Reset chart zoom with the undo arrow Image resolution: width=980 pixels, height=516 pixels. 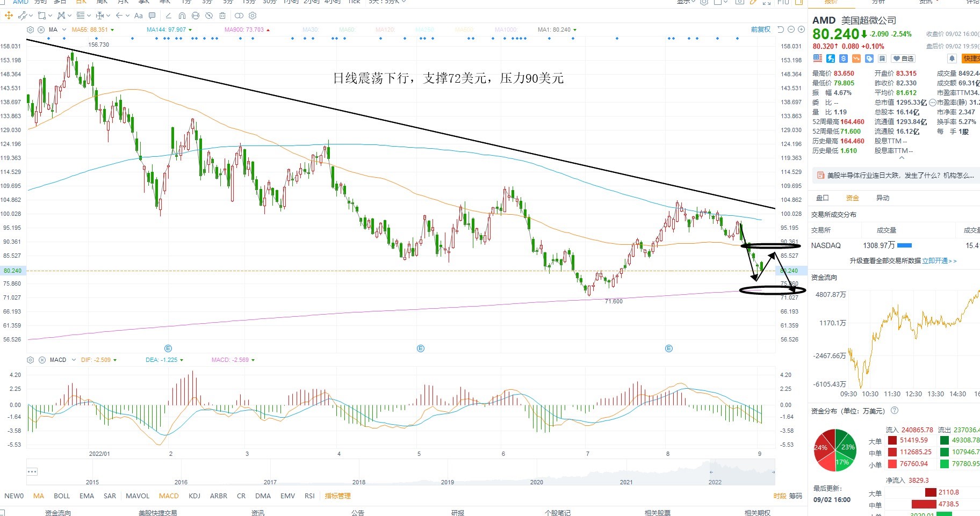781,30
